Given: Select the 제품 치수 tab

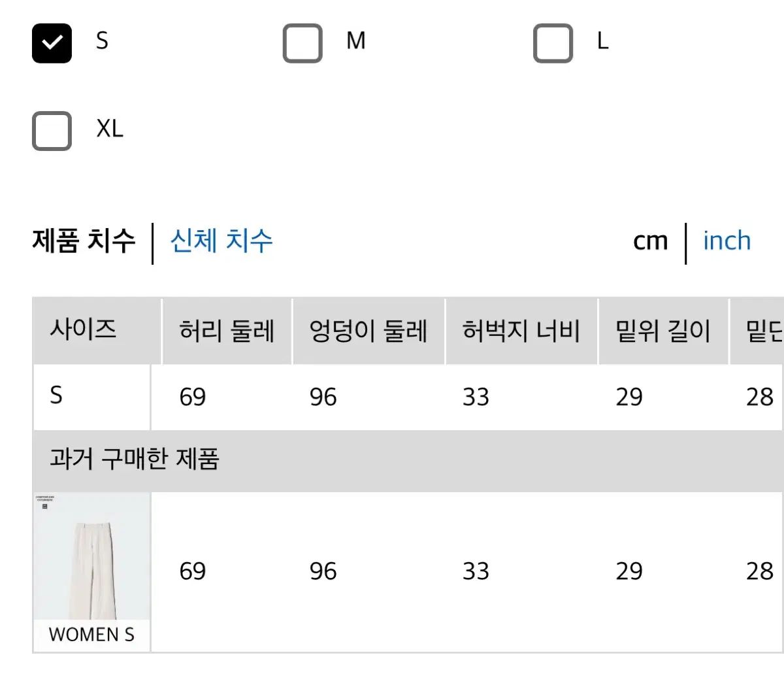Looking at the screenshot, I should click(84, 241).
